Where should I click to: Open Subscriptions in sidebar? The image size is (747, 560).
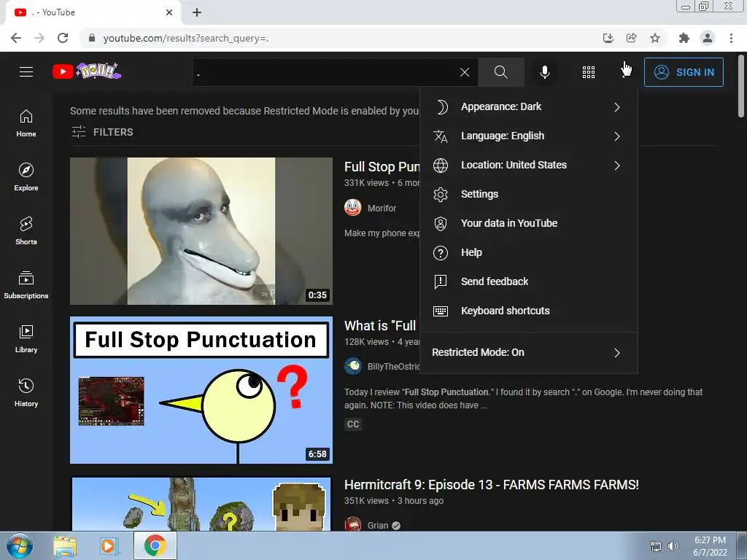click(x=26, y=285)
